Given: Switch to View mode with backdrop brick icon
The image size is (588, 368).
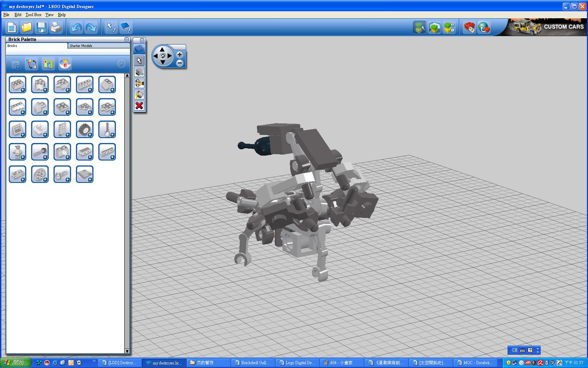Looking at the screenshot, I should click(x=434, y=27).
